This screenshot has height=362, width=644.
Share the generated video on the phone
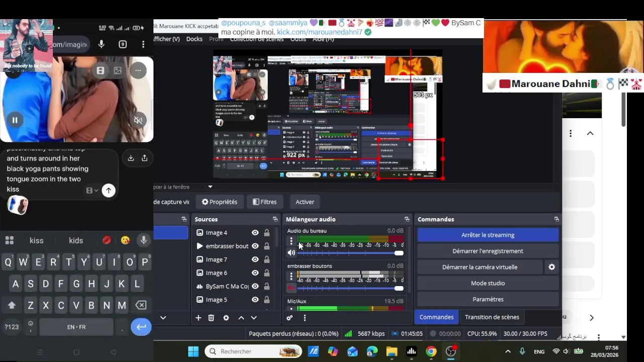pyautogui.click(x=144, y=158)
